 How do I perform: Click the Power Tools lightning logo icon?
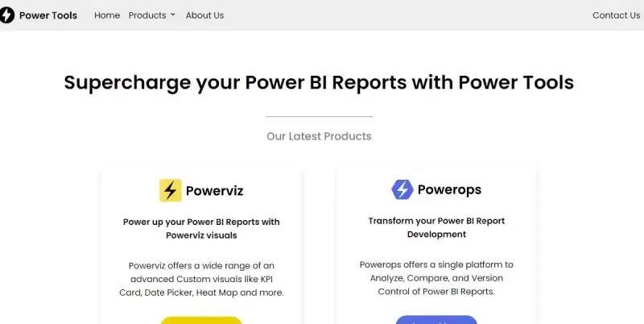(6, 15)
